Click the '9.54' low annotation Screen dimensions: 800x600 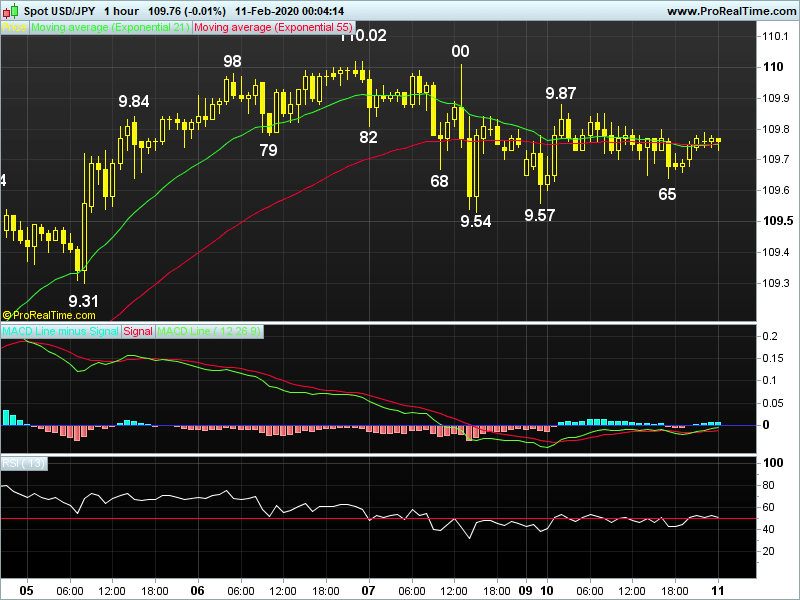click(476, 221)
